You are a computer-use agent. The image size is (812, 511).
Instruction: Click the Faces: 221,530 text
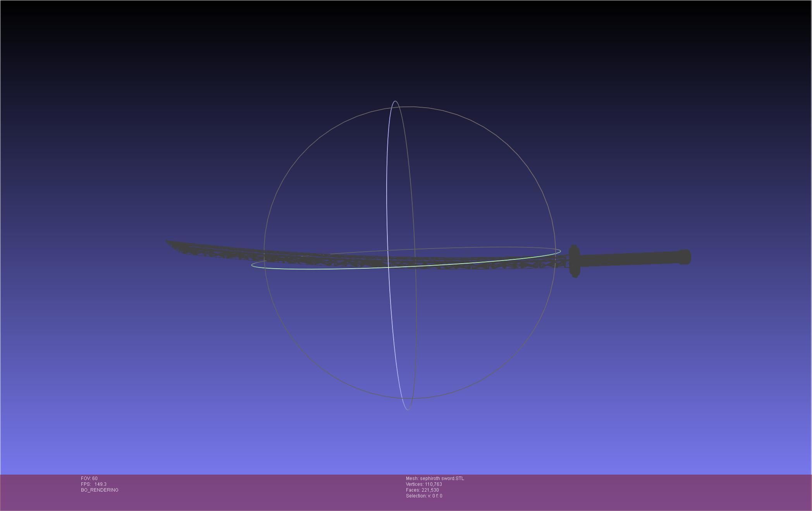(x=422, y=490)
